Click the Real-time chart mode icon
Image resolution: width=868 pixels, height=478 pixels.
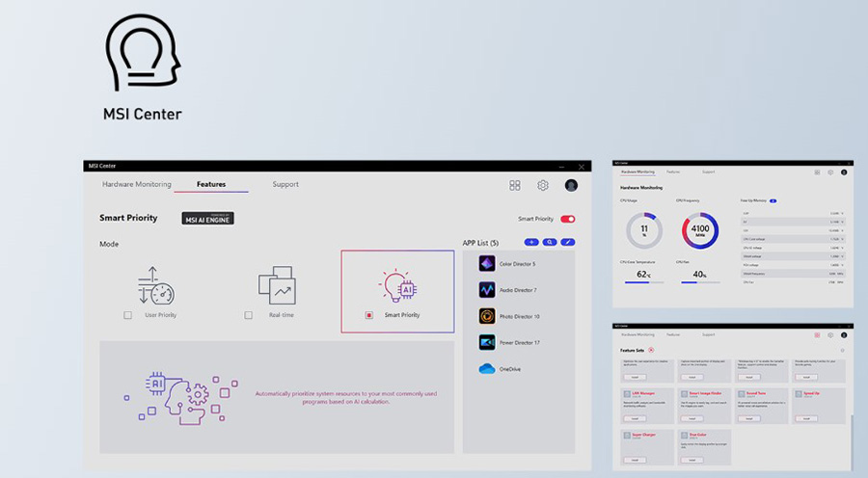coord(276,286)
